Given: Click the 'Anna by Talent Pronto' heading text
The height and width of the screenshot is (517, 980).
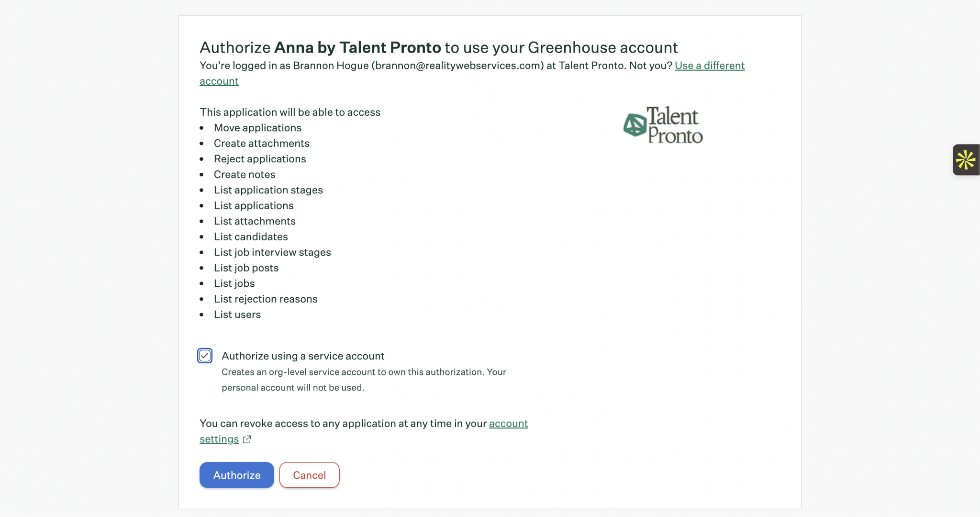Looking at the screenshot, I should coord(357,47).
